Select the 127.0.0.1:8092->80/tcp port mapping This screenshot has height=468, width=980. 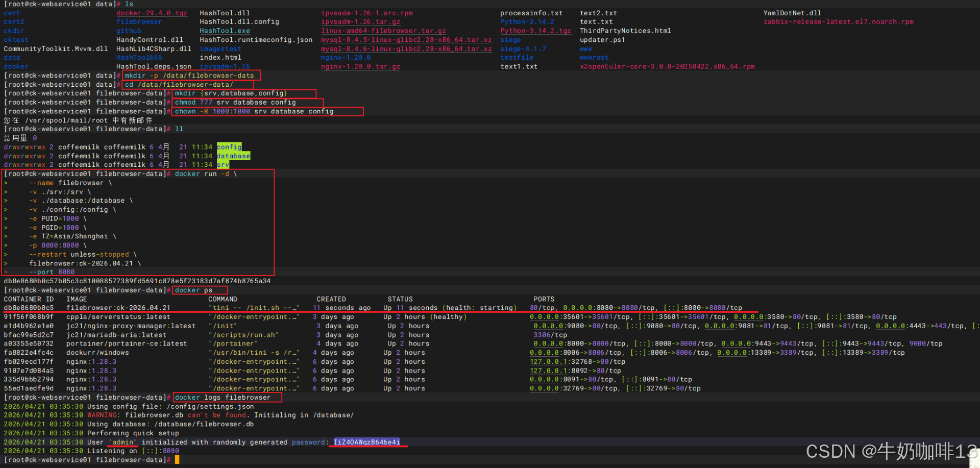point(575,371)
